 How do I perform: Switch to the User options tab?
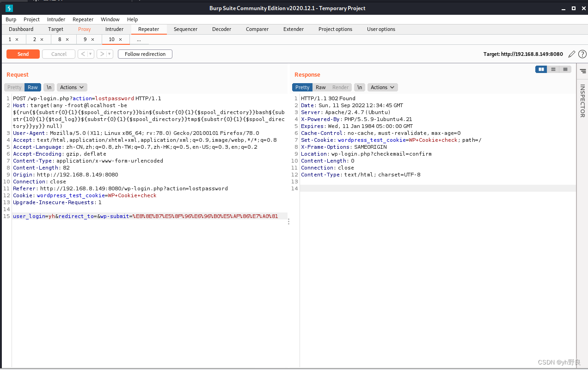tap(381, 29)
